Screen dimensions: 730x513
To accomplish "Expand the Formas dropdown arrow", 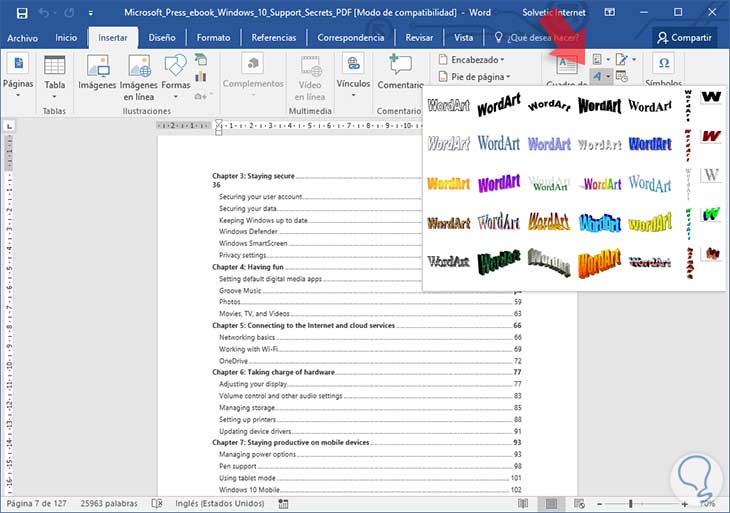I will tap(176, 97).
